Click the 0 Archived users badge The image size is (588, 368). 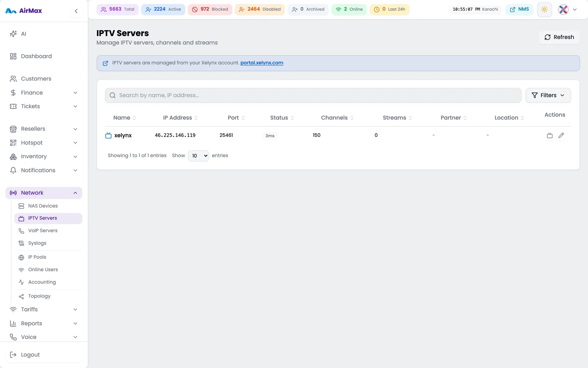point(308,9)
